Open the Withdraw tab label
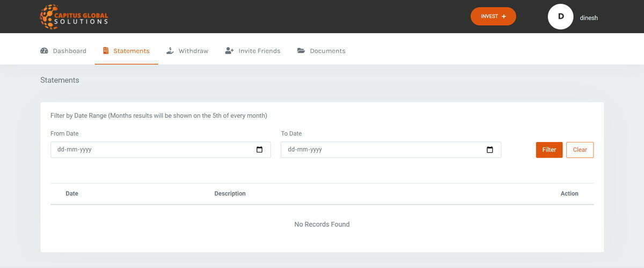Viewport: 644px width, 268px height. pyautogui.click(x=193, y=51)
